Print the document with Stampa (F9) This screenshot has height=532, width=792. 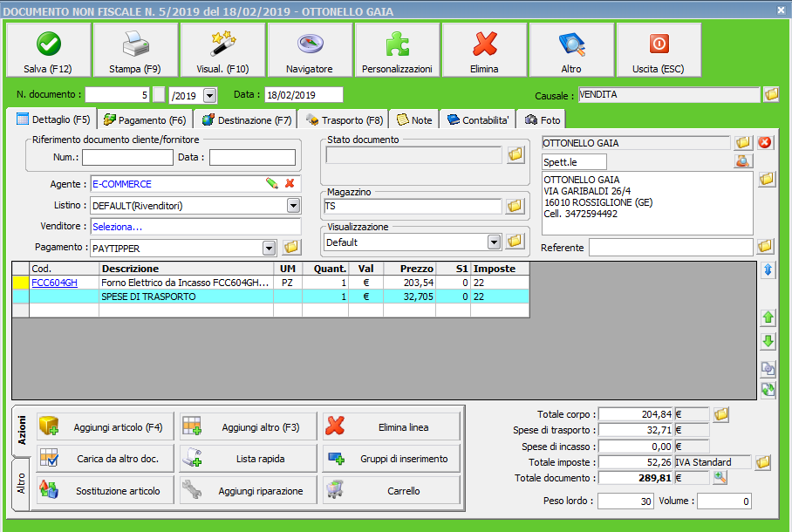click(135, 50)
